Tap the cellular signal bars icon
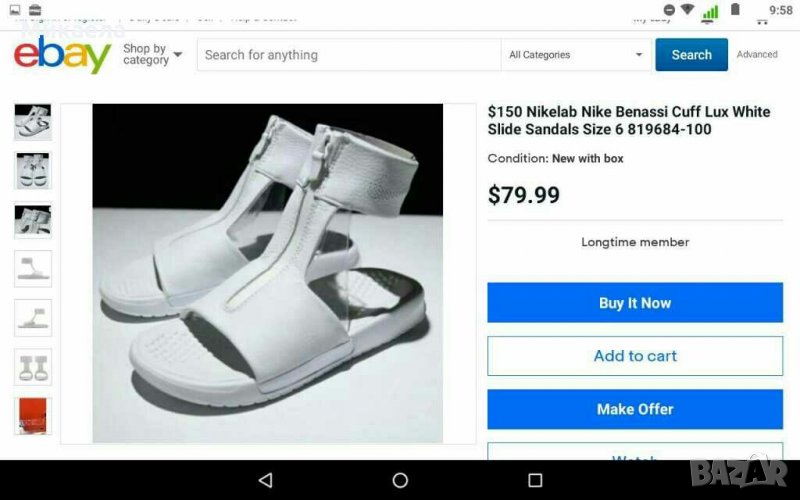The width and height of the screenshot is (800, 500). [710, 11]
